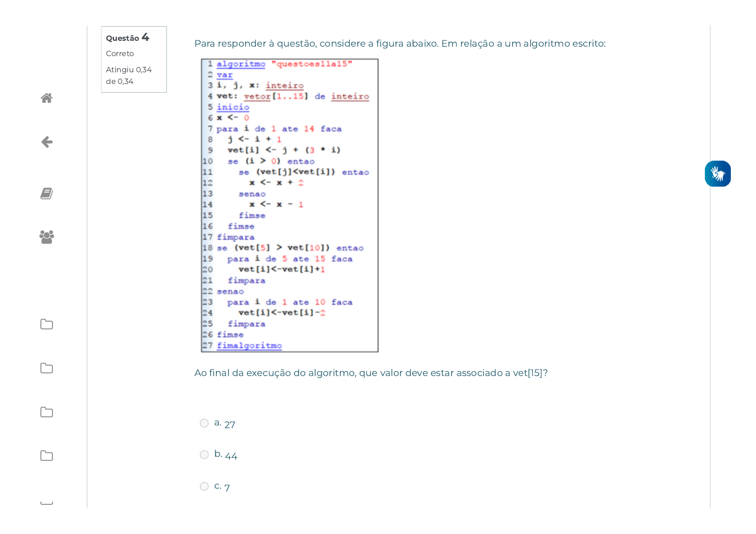Open the VLibras sign language accessibility widget

717,174
